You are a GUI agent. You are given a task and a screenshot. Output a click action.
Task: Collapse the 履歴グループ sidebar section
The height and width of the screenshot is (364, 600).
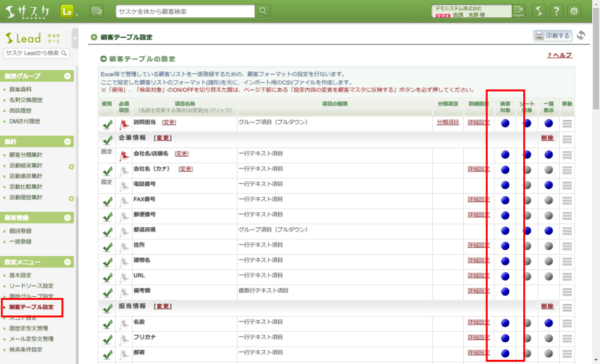[68, 76]
